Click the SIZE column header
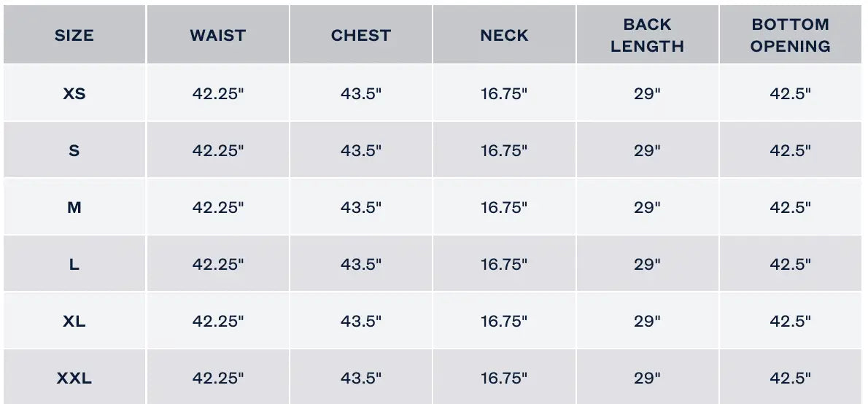The width and height of the screenshot is (868, 404). click(x=74, y=35)
